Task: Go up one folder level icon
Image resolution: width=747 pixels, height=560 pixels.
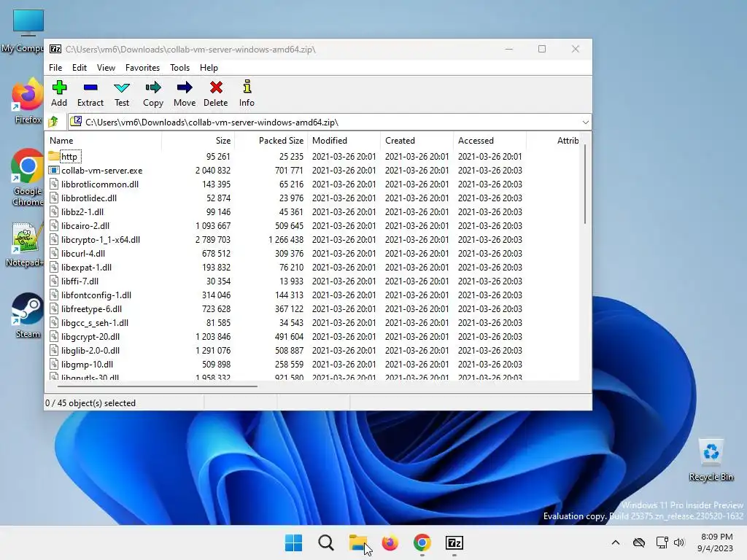Action: coord(54,122)
